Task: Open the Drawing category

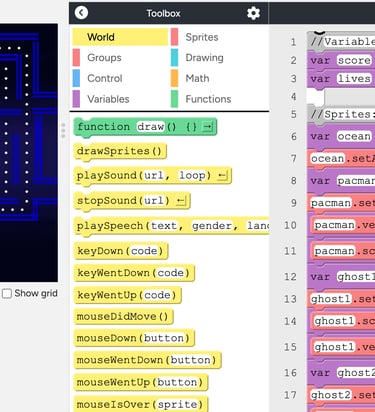Action: coord(204,58)
